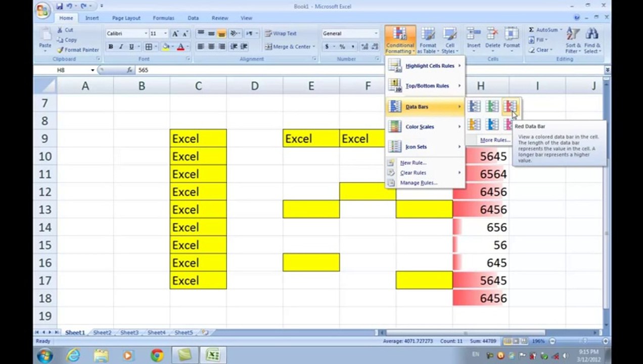Switch to Sheet3 tab
The image size is (643, 364).
129,333
